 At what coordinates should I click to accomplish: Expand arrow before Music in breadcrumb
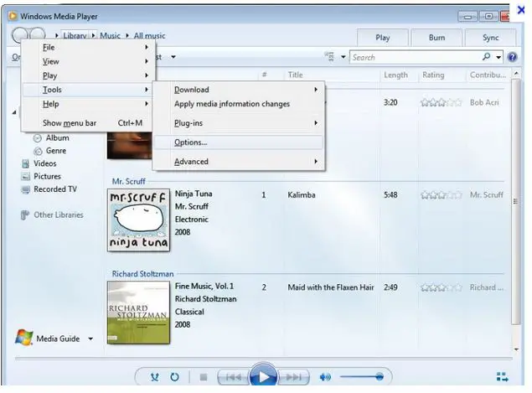93,35
